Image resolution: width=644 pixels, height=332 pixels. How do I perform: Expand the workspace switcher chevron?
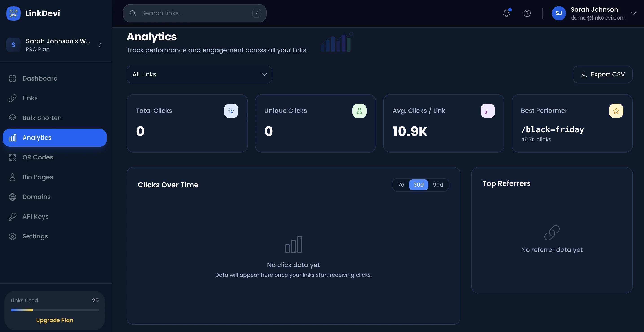(x=99, y=45)
